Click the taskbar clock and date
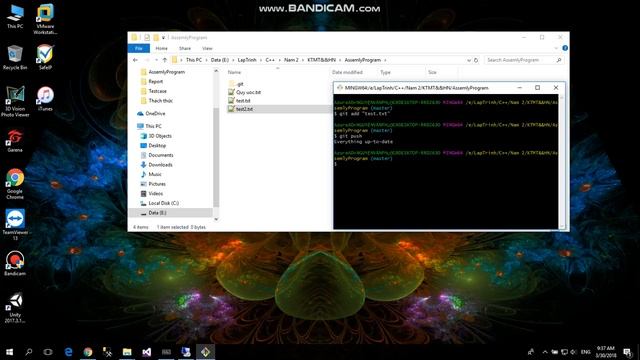Image resolution: width=640 pixels, height=360 pixels. (x=606, y=352)
